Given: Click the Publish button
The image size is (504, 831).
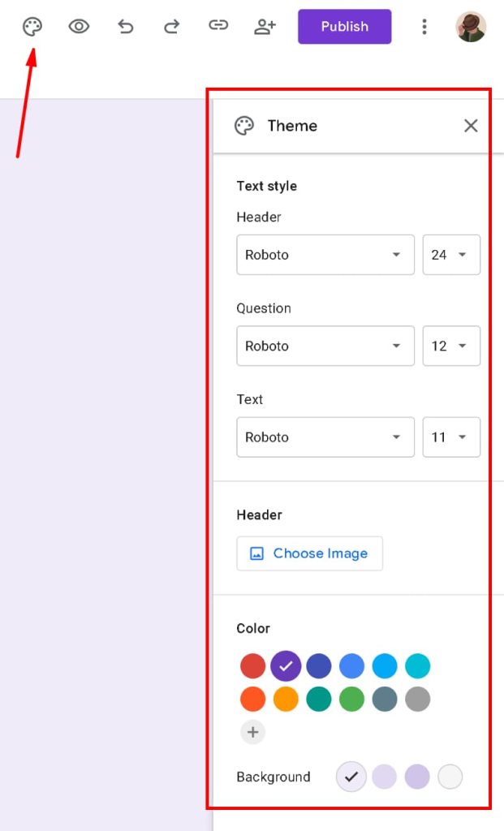Looking at the screenshot, I should pyautogui.click(x=344, y=27).
